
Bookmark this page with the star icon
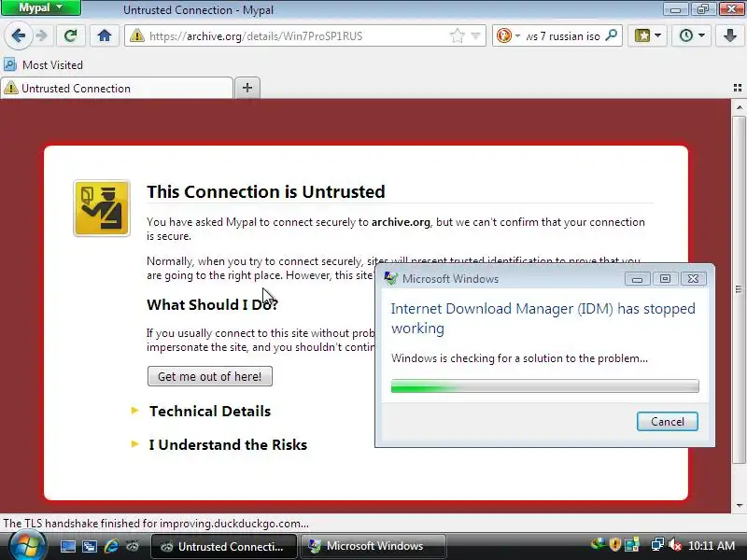click(x=457, y=35)
